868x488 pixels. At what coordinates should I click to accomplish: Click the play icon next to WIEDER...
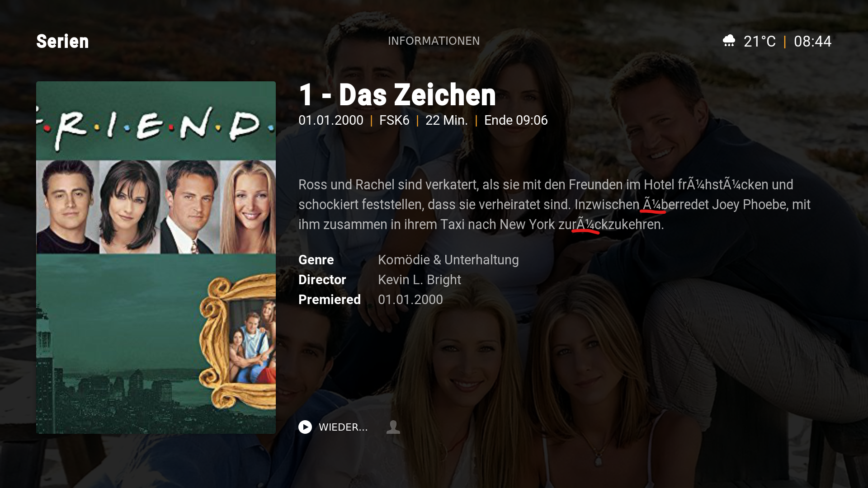(305, 427)
